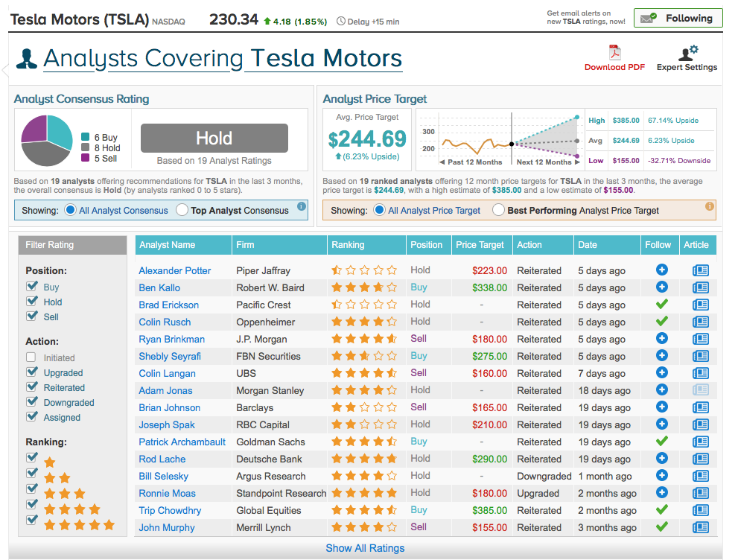The width and height of the screenshot is (738, 560).
Task: Select Top Analyst Consensus radio
Action: pyautogui.click(x=182, y=210)
